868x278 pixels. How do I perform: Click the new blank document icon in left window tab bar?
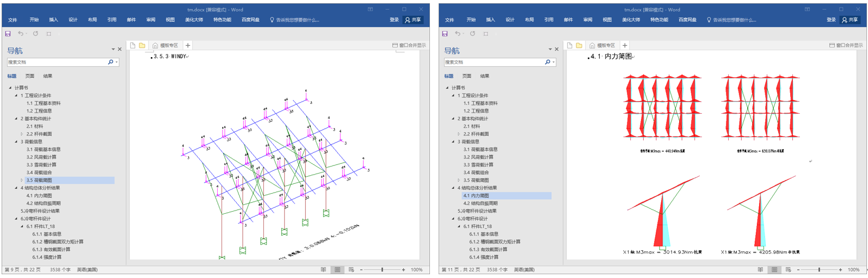pos(133,46)
